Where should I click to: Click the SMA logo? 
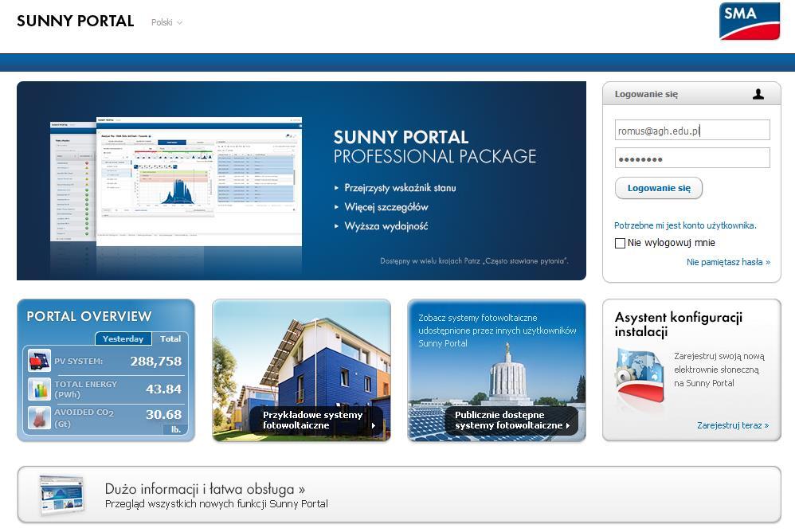[750, 21]
